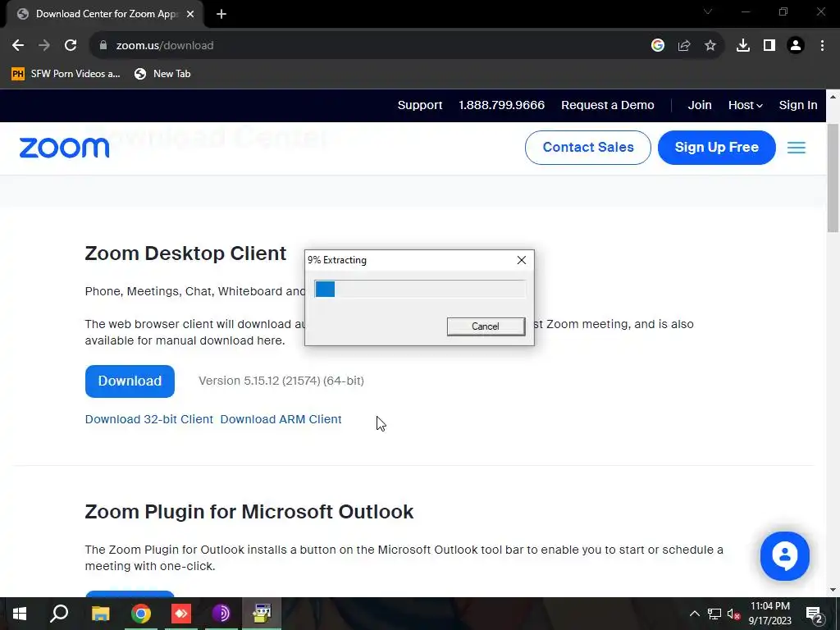Screen dimensions: 840x630
Task: Click Download ARM Client link
Action: coord(281,419)
